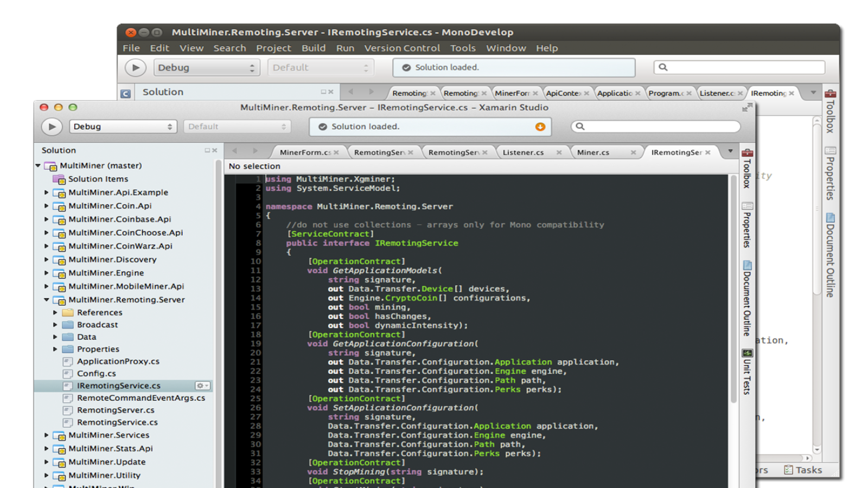The height and width of the screenshot is (488, 868).
Task: Click the Run play button in MonoDevelop
Action: tap(136, 68)
